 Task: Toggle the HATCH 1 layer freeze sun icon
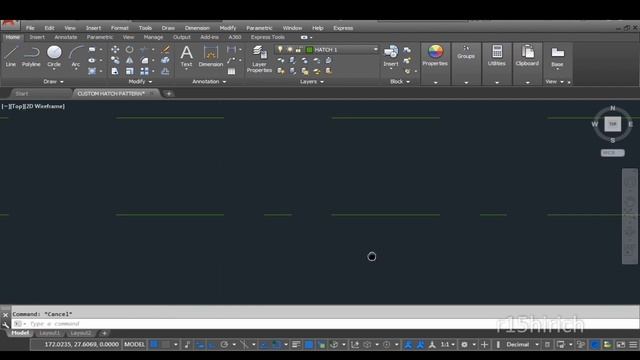tap(289, 49)
